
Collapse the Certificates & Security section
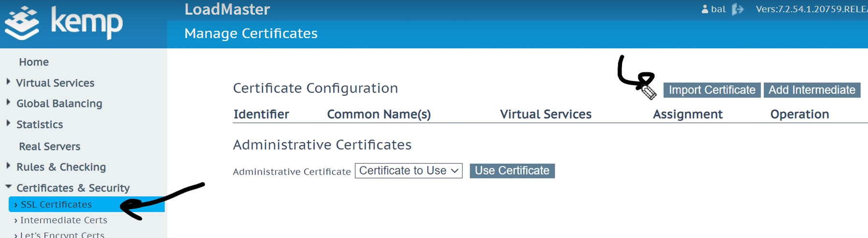[72, 188]
